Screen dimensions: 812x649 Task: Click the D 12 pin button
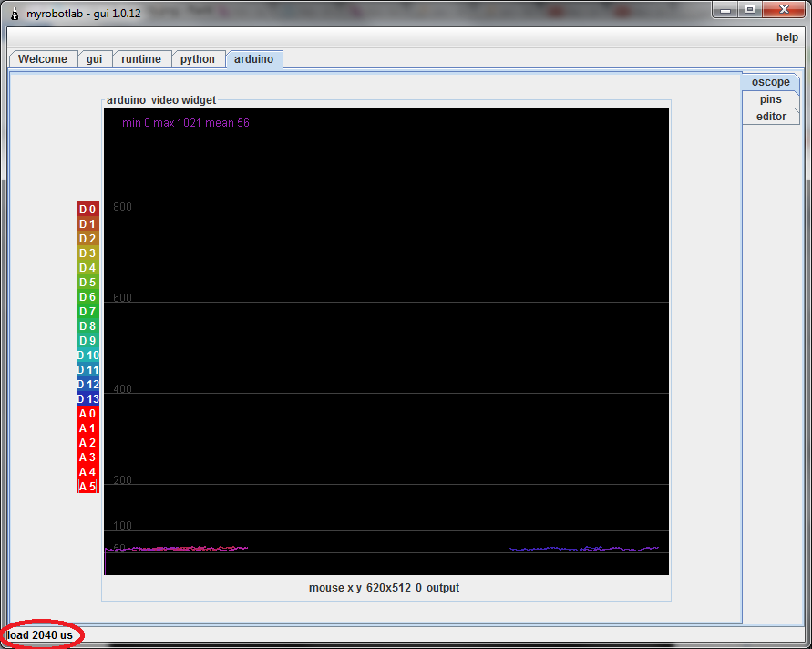click(x=87, y=385)
